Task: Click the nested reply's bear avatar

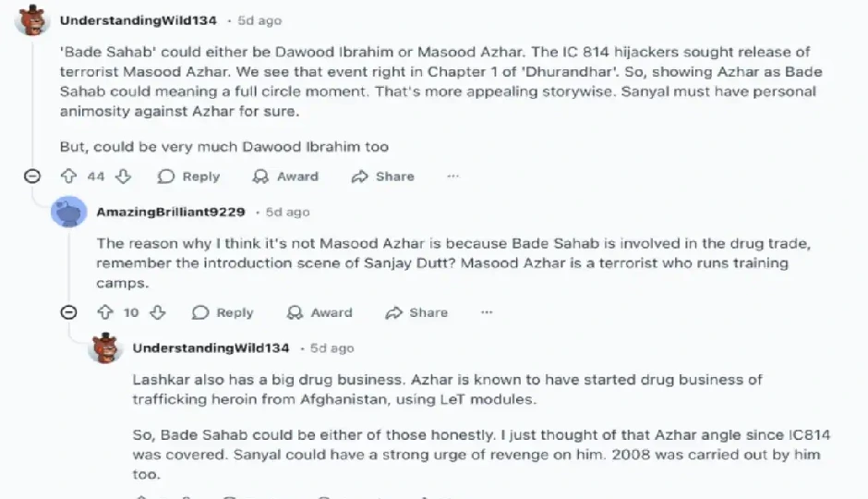Action: (x=106, y=348)
